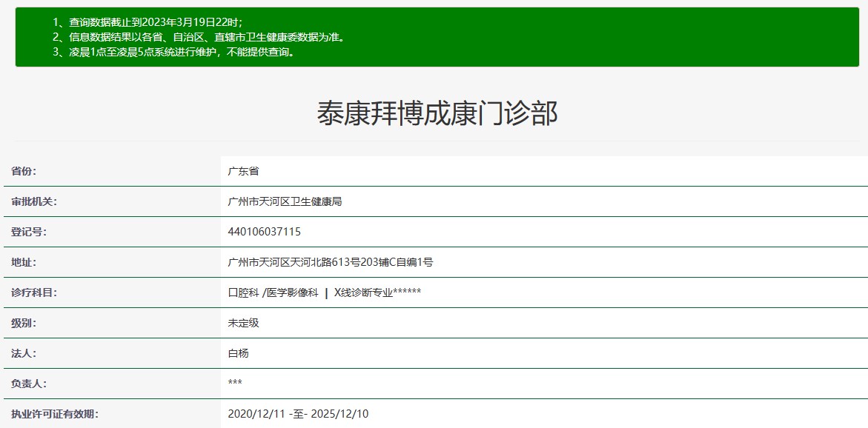Click the 执业许可证有效期 label
868x428 pixels.
(55, 414)
